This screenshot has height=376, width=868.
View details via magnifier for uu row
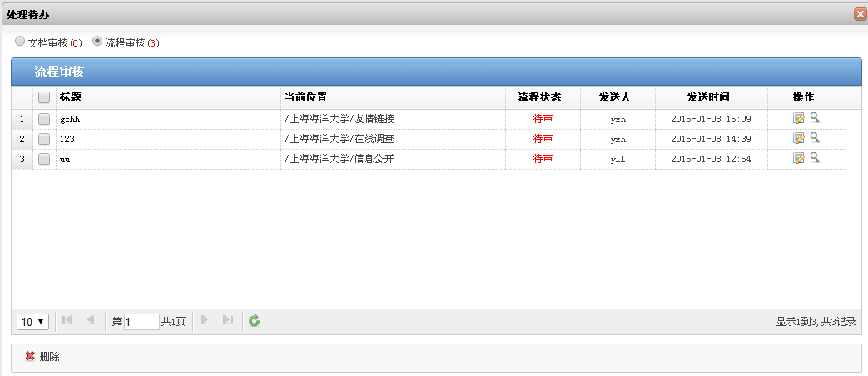tap(815, 158)
